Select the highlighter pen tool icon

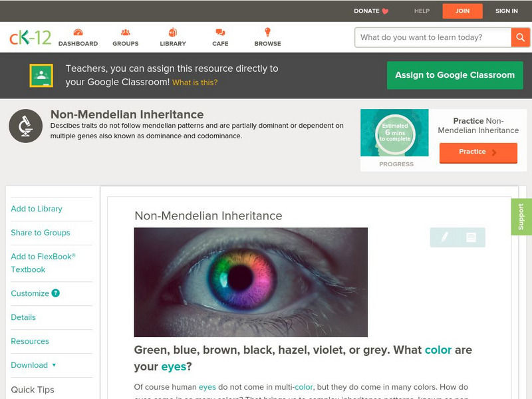click(x=444, y=237)
